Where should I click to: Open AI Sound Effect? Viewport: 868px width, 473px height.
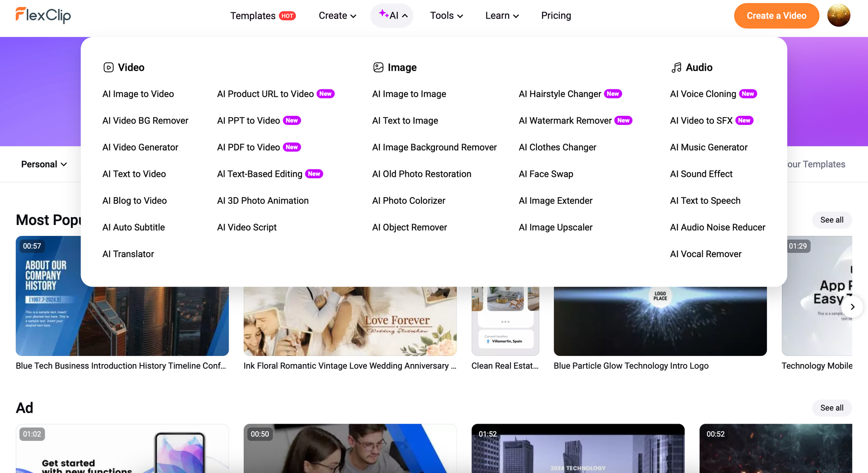[x=701, y=174]
